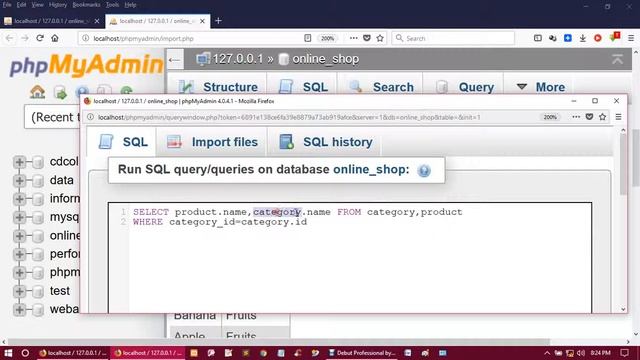Click online_shop in the breadcrumb
The height and width of the screenshot is (360, 640).
325,59
